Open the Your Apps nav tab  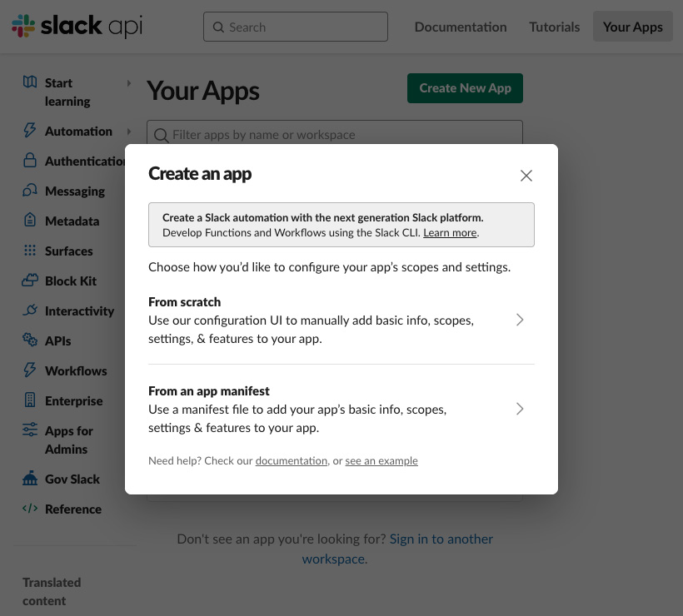(632, 27)
